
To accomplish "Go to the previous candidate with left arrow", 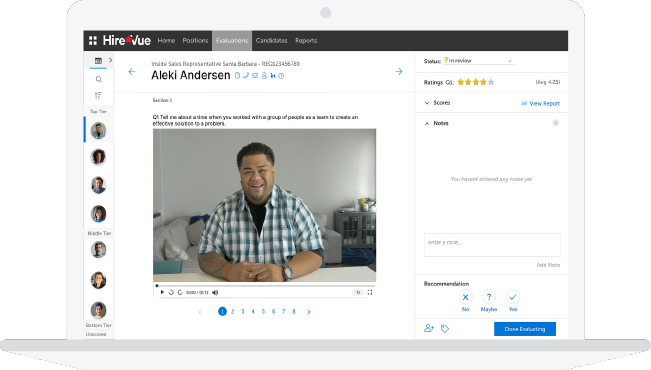I will pos(132,72).
